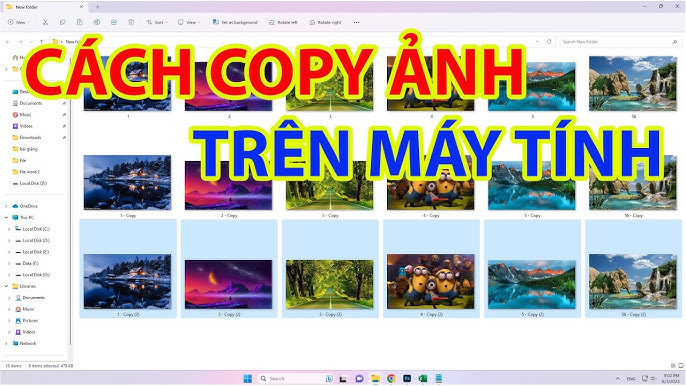
Task: Open the Sort dropdown menu
Action: point(157,22)
